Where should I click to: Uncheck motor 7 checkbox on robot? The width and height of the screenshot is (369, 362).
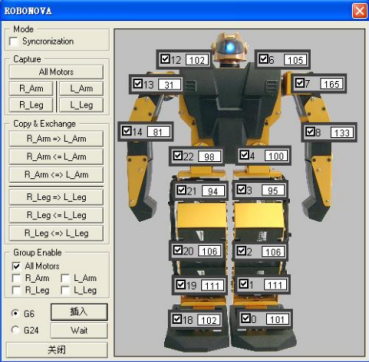click(x=300, y=83)
